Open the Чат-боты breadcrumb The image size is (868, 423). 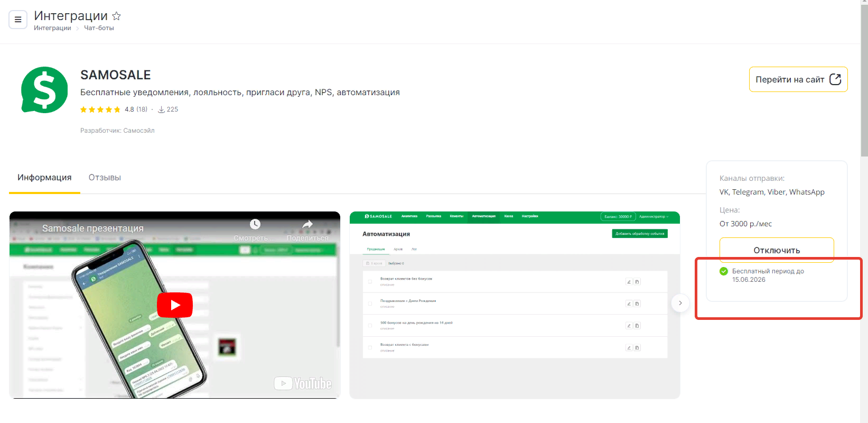point(99,28)
